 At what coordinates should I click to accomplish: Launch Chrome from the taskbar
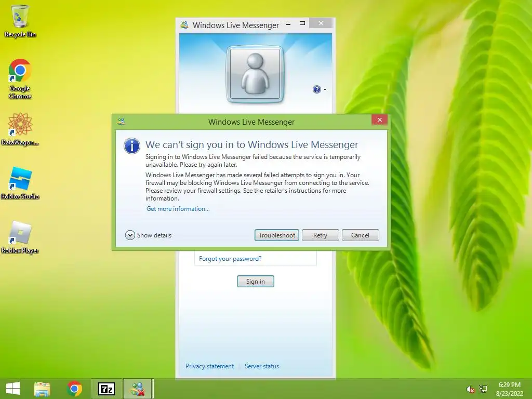click(74, 389)
